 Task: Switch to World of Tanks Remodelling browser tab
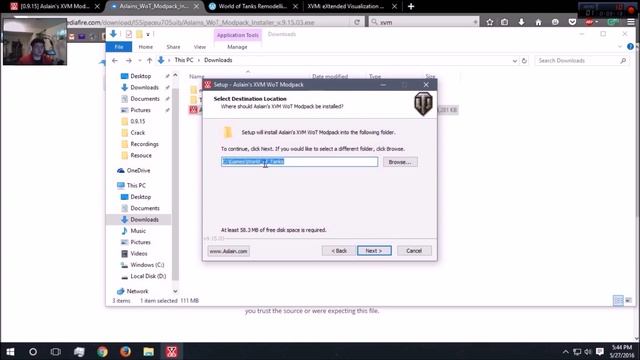[252, 7]
